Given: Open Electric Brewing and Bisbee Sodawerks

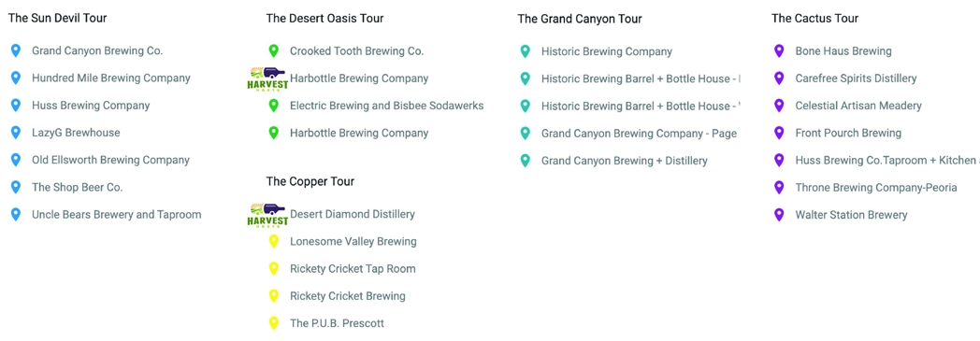Looking at the screenshot, I should [x=387, y=106].
